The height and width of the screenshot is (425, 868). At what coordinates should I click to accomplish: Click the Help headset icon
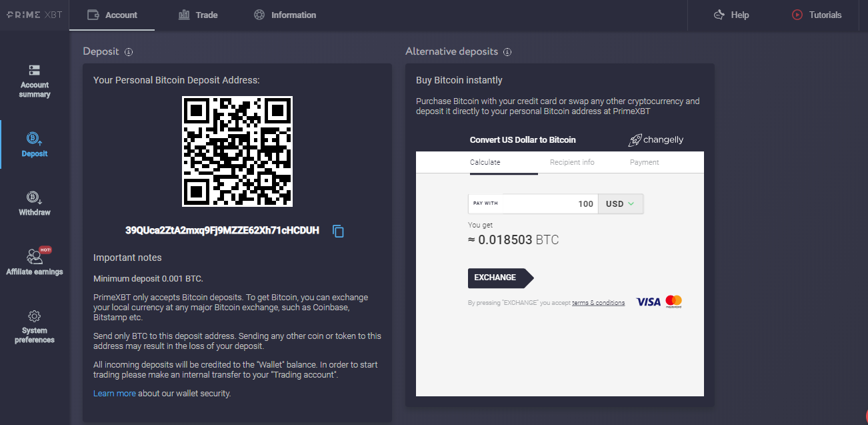click(x=719, y=15)
